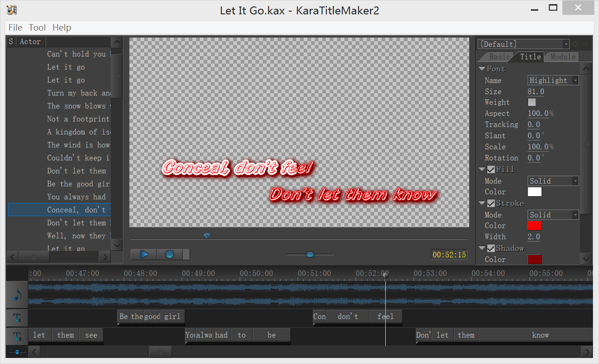Toggle the font Weight checkbox
Image resolution: width=599 pixels, height=364 pixels.
(532, 102)
